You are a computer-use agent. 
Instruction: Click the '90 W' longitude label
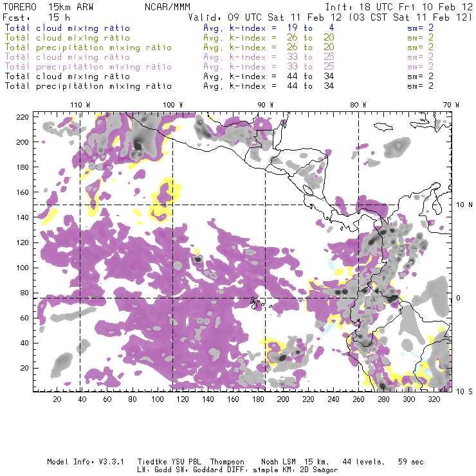266,105
